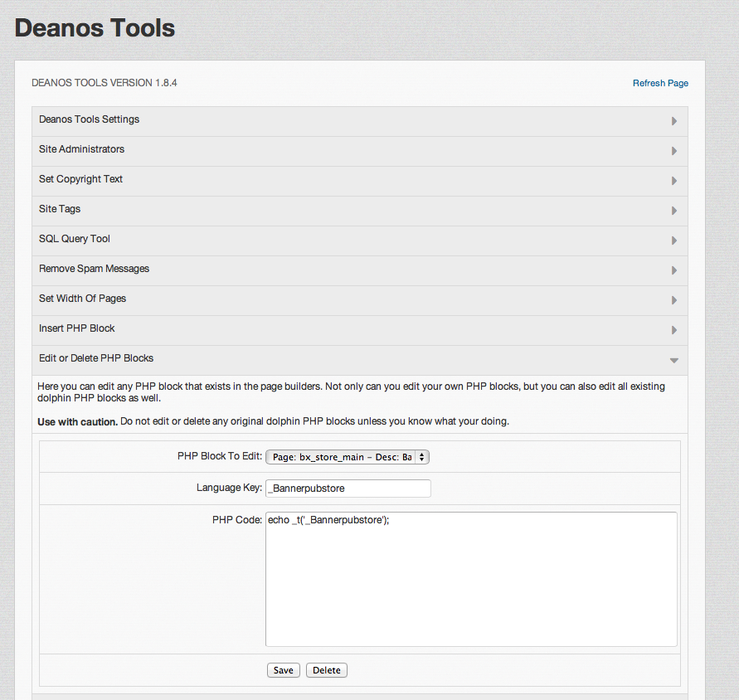Expand Deanos Tools Settings arrow icon
Screen dimensions: 739x700
click(x=673, y=121)
